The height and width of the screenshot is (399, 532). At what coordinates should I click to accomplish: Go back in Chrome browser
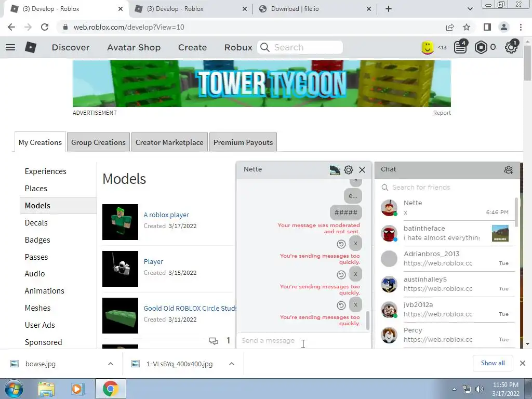[11, 27]
